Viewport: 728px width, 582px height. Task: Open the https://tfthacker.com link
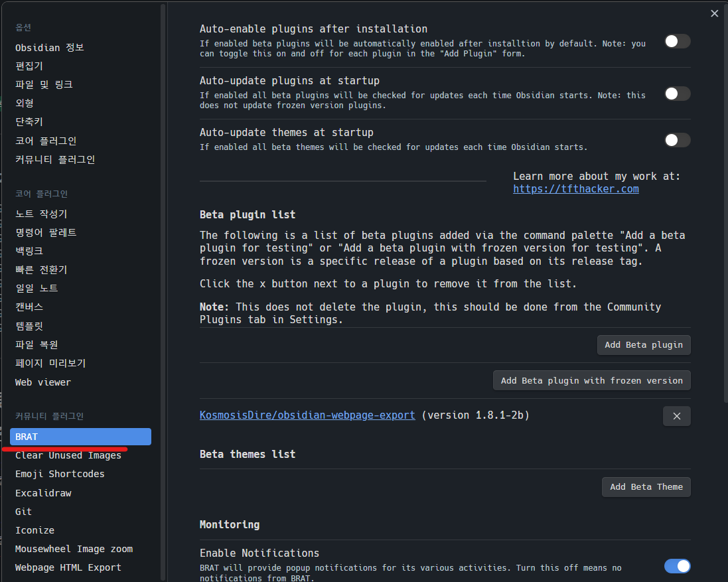coord(576,189)
